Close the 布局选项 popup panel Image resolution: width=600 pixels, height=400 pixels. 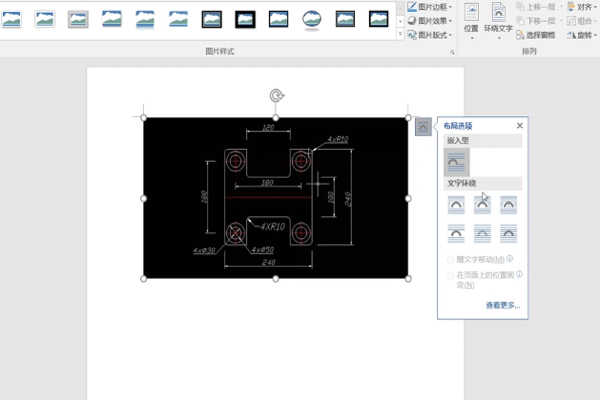(519, 126)
